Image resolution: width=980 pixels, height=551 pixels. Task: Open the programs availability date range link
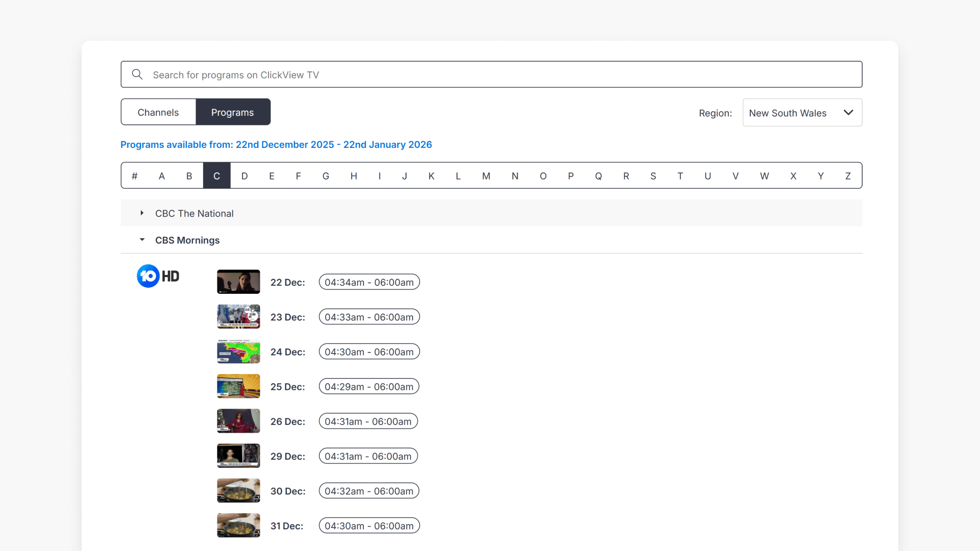click(x=276, y=144)
